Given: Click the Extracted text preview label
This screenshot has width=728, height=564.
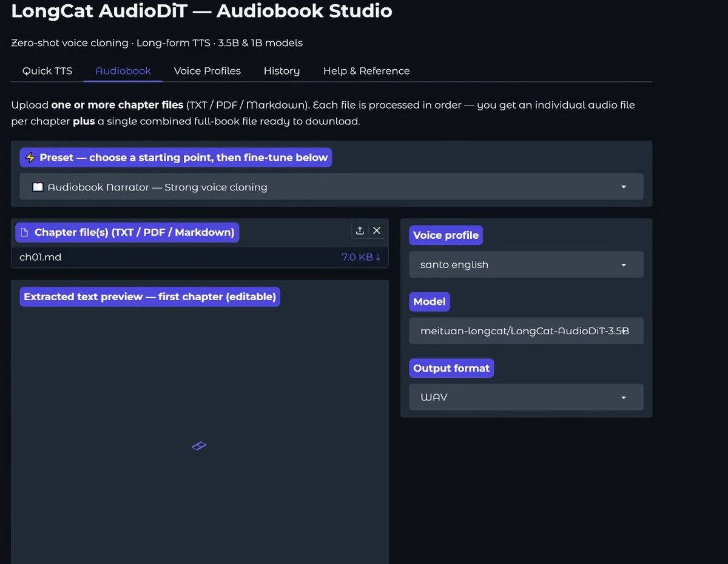Looking at the screenshot, I should 150,297.
